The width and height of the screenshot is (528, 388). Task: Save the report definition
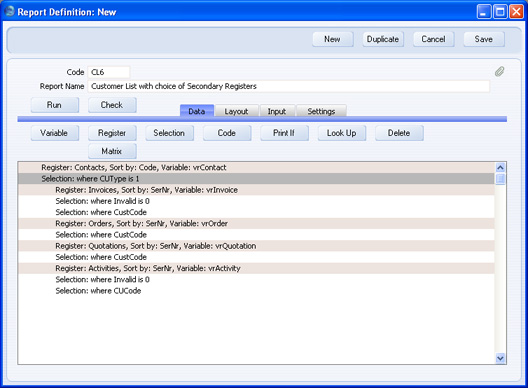(x=484, y=39)
